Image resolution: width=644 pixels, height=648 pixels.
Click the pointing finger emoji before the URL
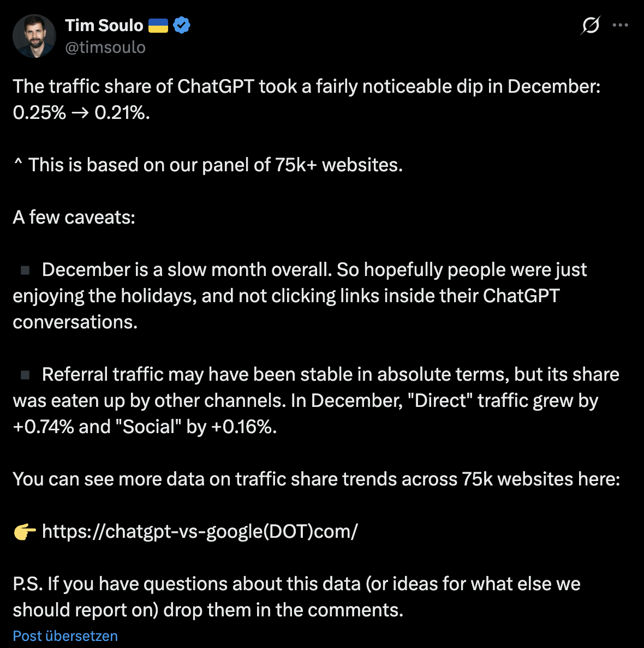coord(22,531)
